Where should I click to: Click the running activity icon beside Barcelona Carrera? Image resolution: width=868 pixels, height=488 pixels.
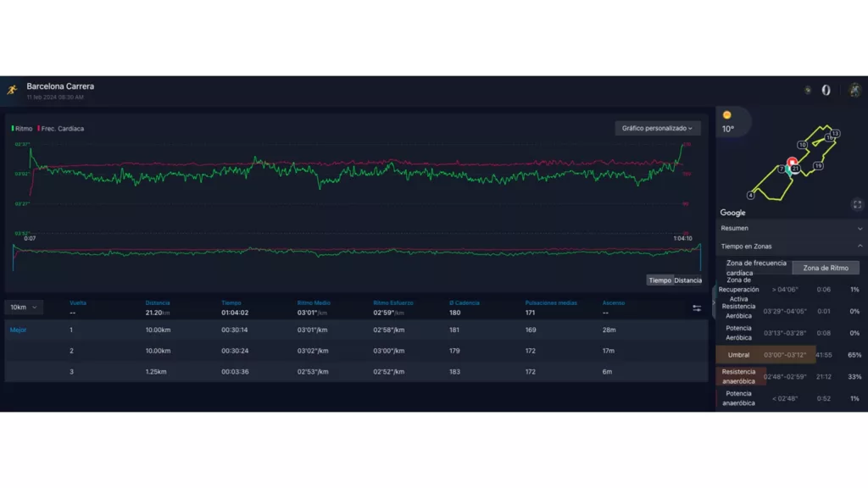tap(12, 90)
